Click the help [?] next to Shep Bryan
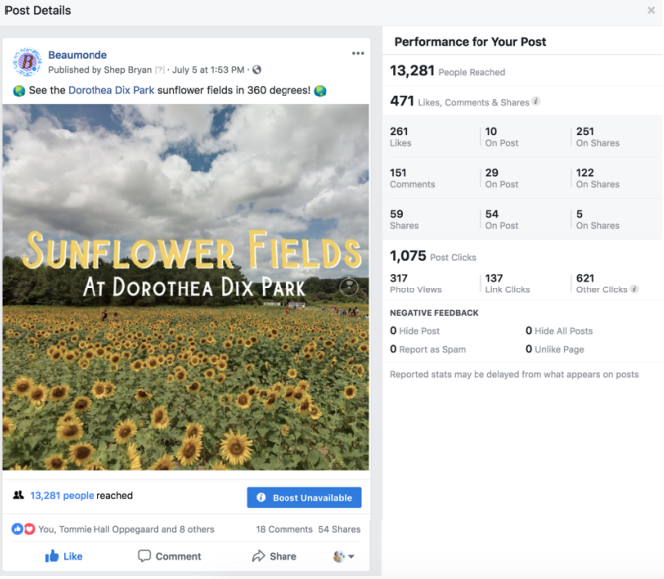The height and width of the screenshot is (579, 664). point(160,70)
